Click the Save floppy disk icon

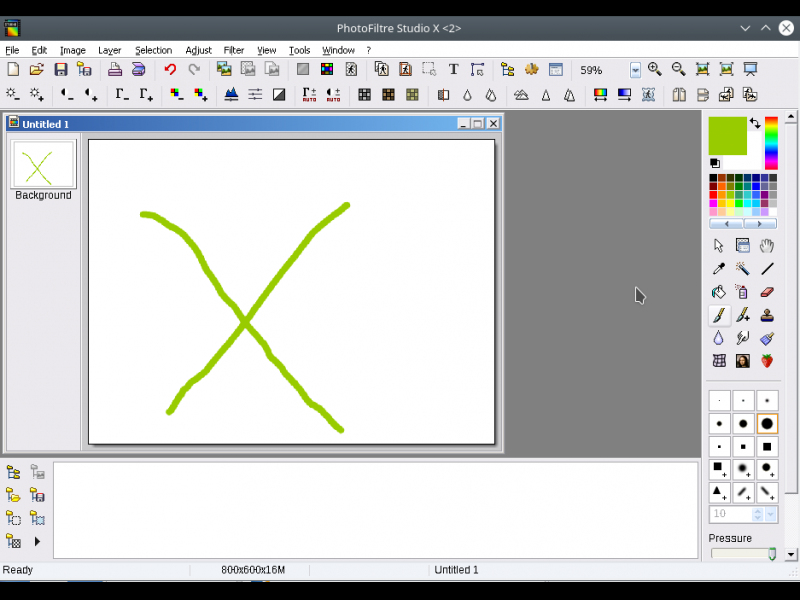61,70
